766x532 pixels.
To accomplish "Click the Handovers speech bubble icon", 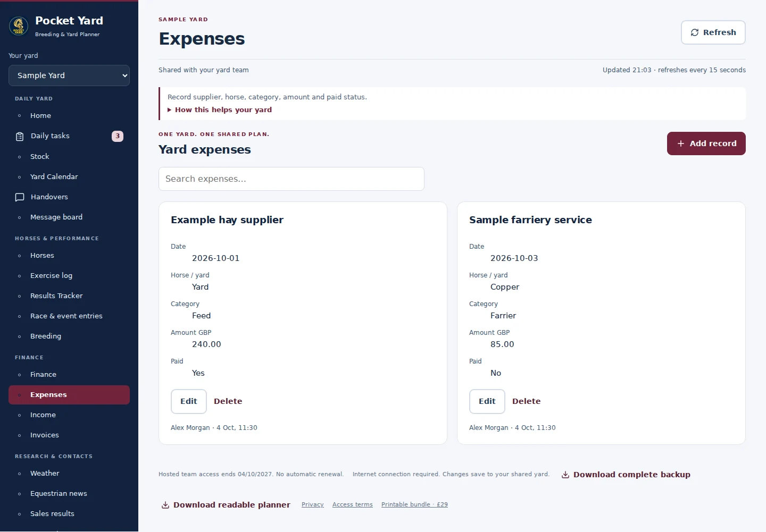I will 20,197.
